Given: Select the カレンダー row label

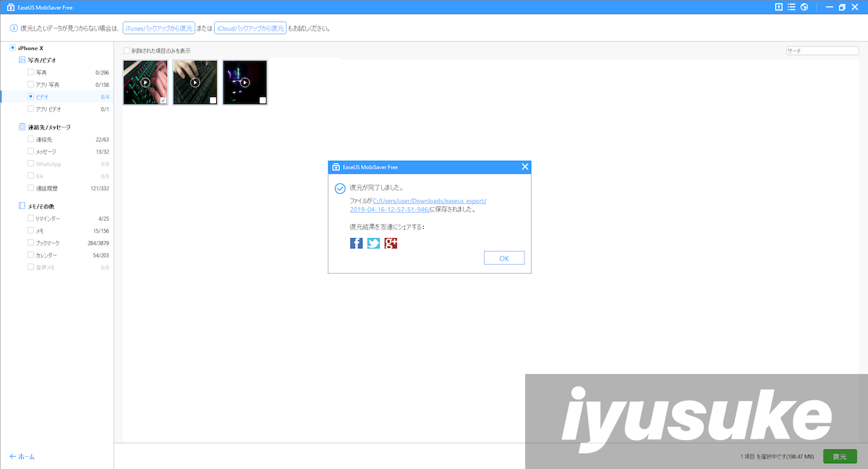Looking at the screenshot, I should pyautogui.click(x=47, y=255).
